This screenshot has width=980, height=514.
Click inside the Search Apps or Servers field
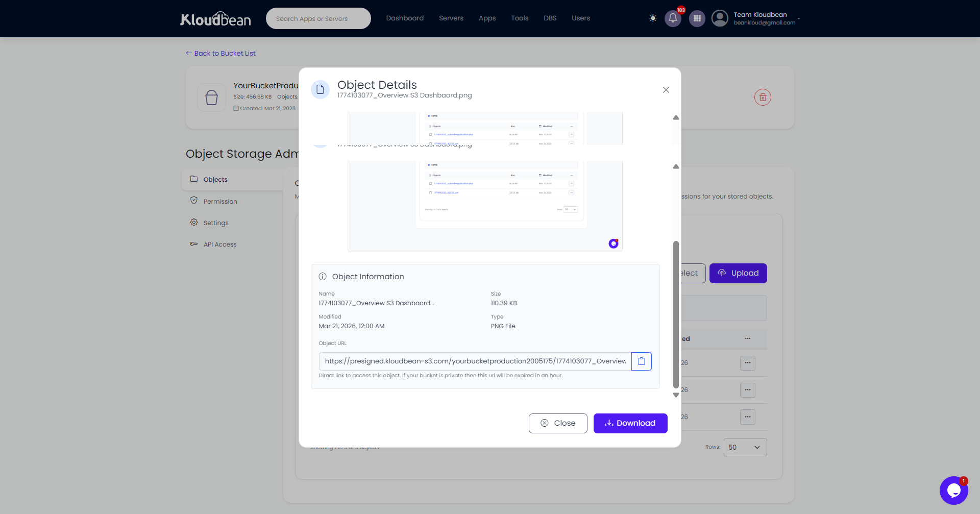[x=318, y=18]
